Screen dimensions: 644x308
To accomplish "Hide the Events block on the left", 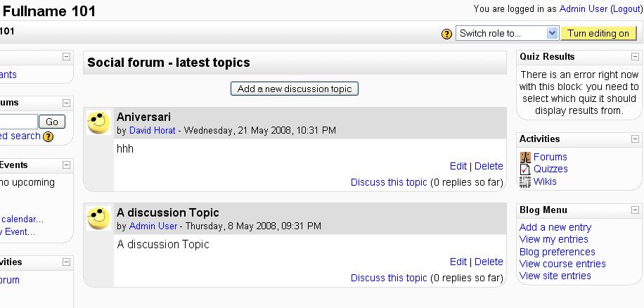I will click(x=66, y=165).
